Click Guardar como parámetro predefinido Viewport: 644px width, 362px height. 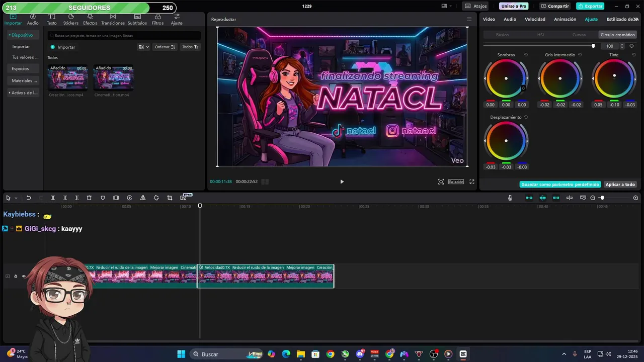coord(560,185)
